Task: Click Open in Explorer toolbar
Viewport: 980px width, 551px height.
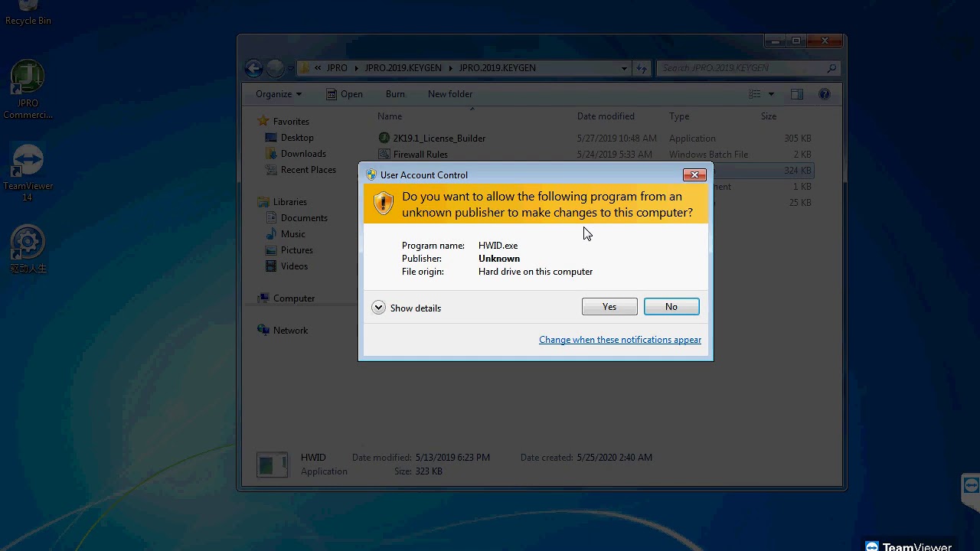Action: point(345,94)
